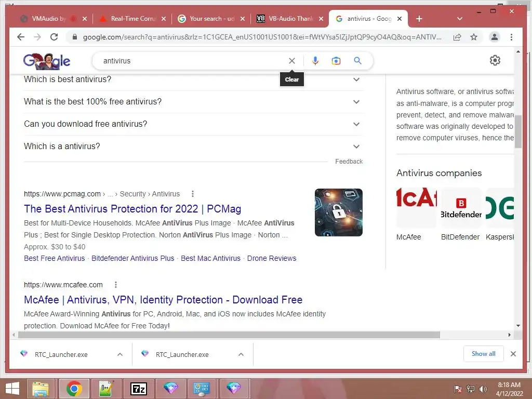This screenshot has width=532, height=399.
Task: Open more options for the PCMag result
Action: click(192, 194)
